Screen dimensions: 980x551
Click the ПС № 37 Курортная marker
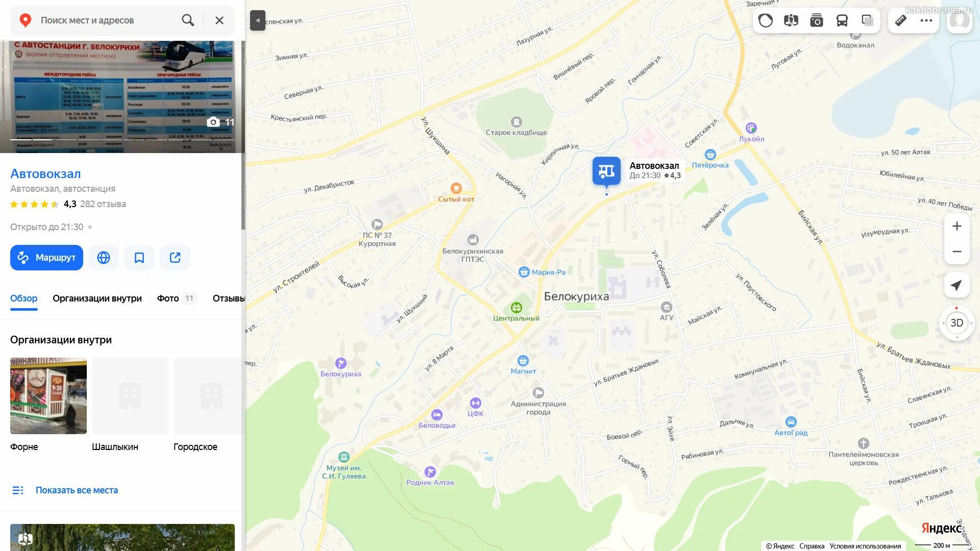click(377, 224)
